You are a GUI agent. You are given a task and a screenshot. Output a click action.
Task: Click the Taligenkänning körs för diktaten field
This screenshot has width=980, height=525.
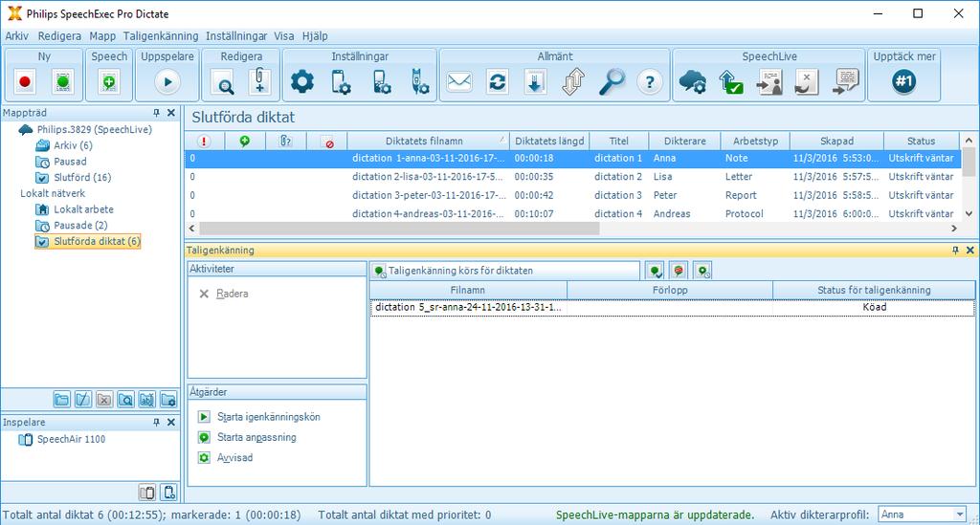pos(505,271)
